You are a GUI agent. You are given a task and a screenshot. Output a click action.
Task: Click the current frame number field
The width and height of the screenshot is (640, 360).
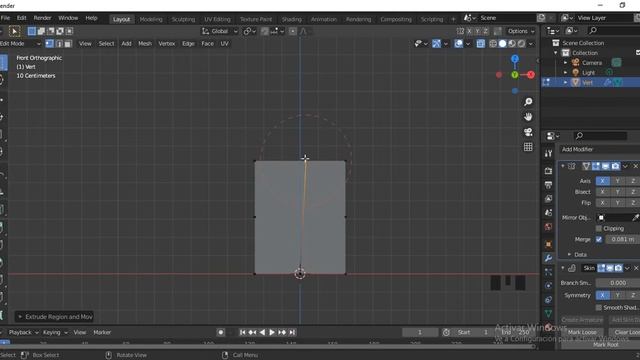tap(420, 332)
